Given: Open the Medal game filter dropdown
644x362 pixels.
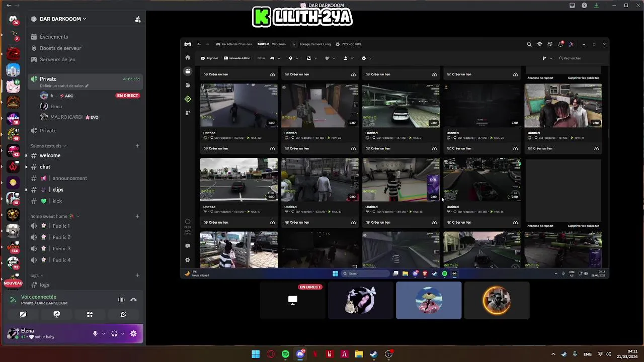Looking at the screenshot, I should (x=275, y=58).
